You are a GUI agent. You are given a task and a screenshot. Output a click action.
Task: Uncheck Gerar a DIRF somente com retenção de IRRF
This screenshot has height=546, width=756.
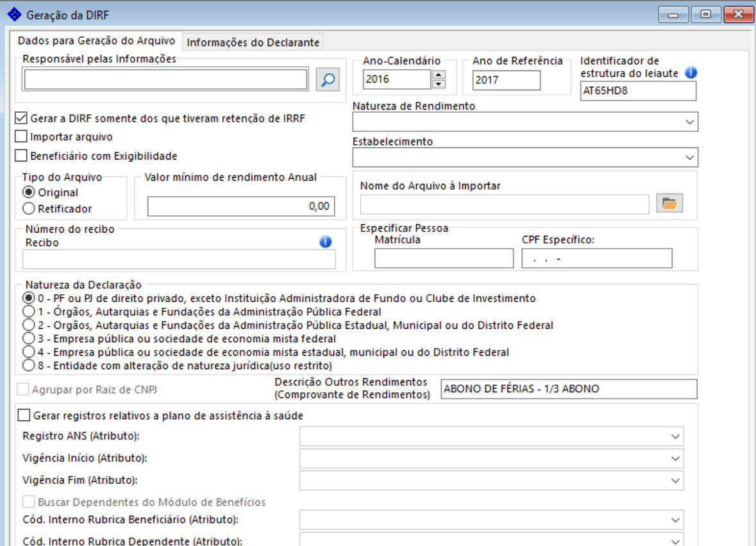(21, 118)
